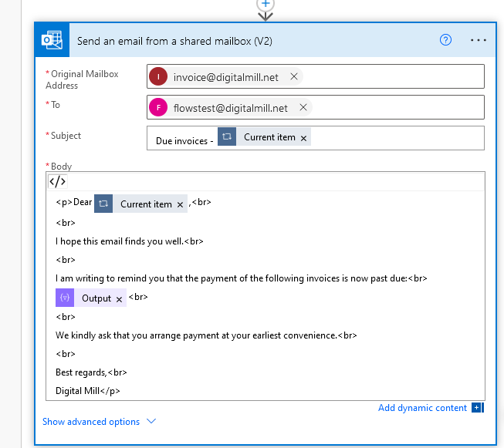Image resolution: width=504 pixels, height=448 pixels.
Task: Click the Current item token in Subject
Action: tap(264, 136)
